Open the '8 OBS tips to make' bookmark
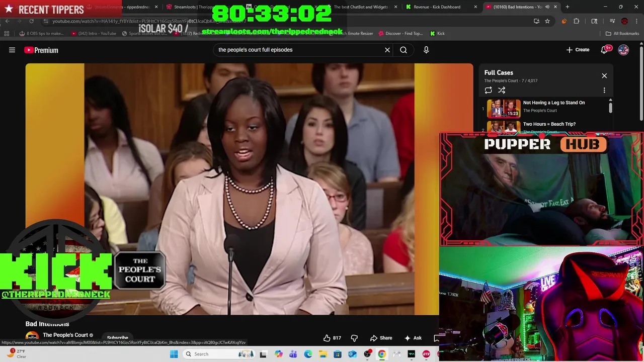The width and height of the screenshot is (644, 362). (x=41, y=34)
